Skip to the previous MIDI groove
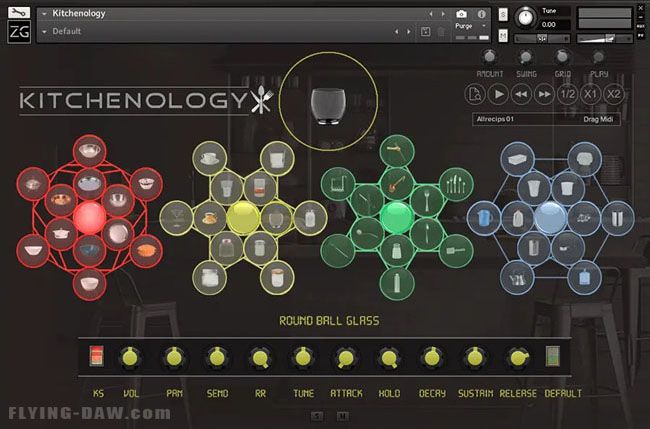The image size is (650, 429). point(521,94)
